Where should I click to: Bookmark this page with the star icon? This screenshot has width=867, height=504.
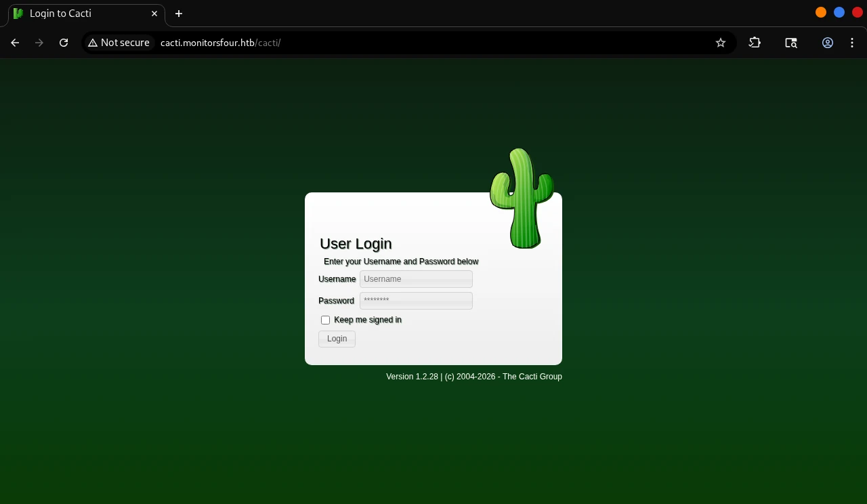(x=721, y=43)
